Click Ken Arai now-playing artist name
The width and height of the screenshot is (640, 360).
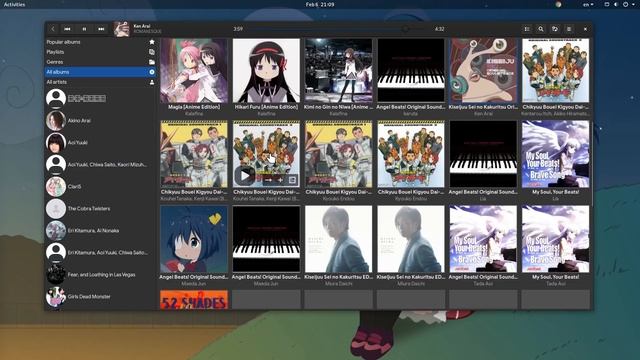142,26
